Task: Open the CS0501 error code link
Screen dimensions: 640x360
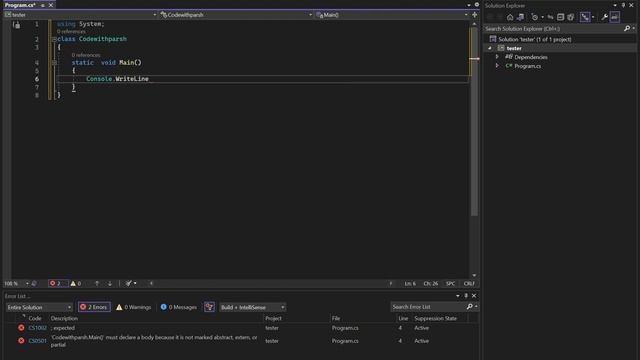Action: (x=38, y=340)
